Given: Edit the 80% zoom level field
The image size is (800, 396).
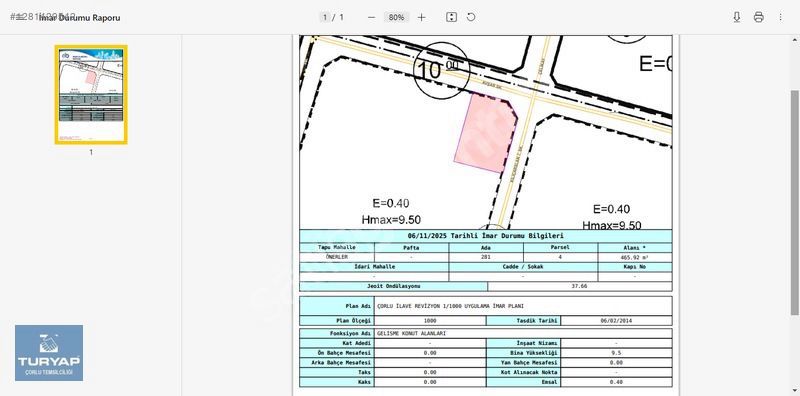Looking at the screenshot, I should pos(396,17).
